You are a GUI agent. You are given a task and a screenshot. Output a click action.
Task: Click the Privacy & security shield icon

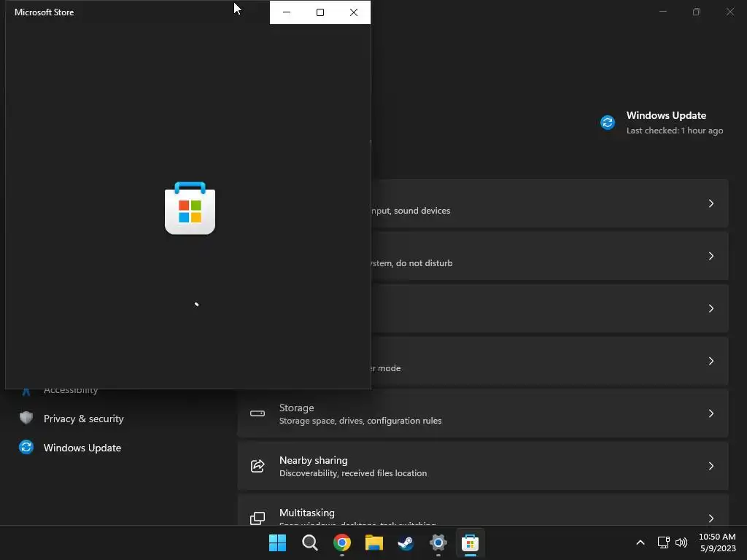click(26, 418)
